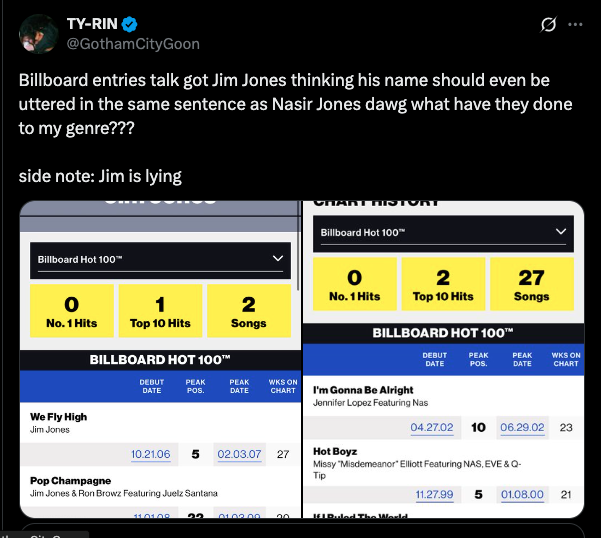The width and height of the screenshot is (601, 538).
Task: Open the three-dot more options menu
Action: [575, 25]
